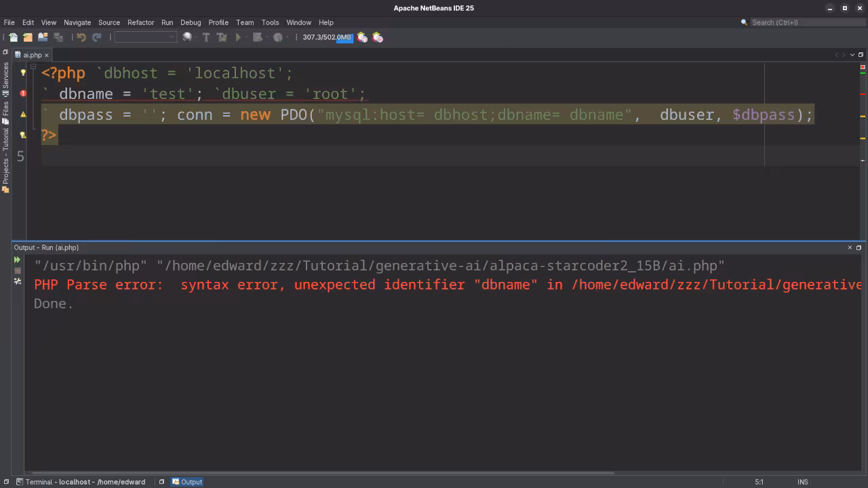Click the warning triangle on line 3

pos(23,115)
